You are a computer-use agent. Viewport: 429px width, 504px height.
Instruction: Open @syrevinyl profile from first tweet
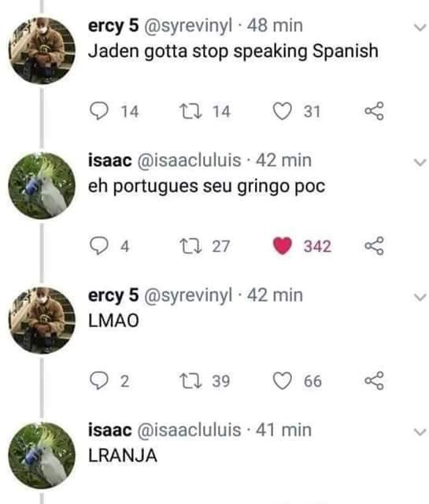188,26
